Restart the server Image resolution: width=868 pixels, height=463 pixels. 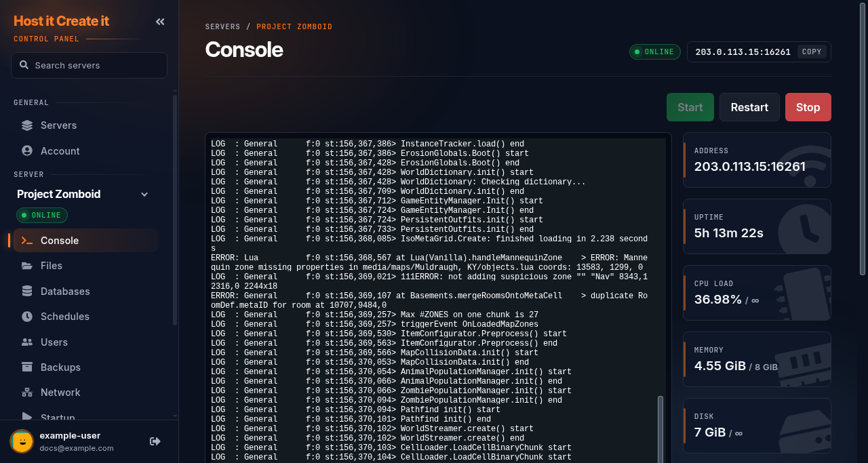coord(749,107)
